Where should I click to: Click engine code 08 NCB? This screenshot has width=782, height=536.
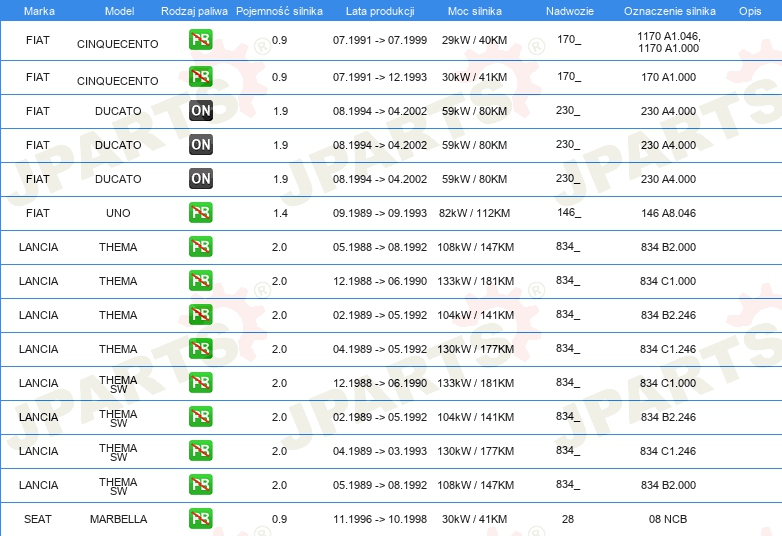point(668,520)
